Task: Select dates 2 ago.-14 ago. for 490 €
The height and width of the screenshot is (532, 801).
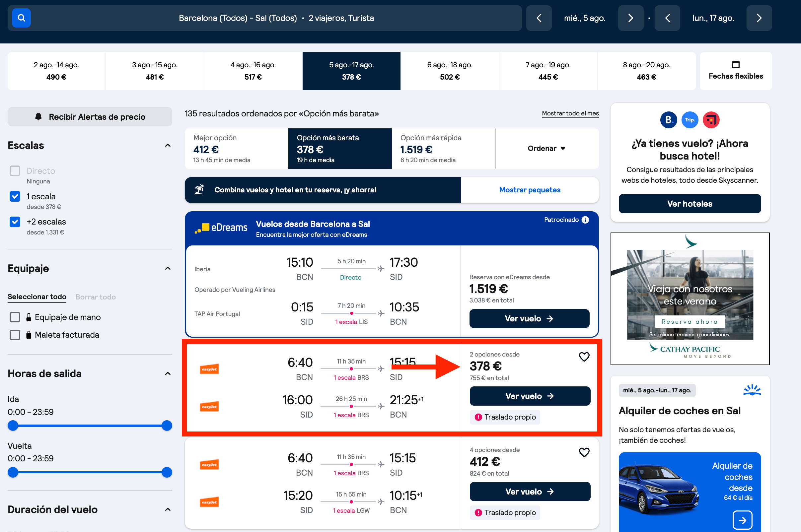Action: 56,71
